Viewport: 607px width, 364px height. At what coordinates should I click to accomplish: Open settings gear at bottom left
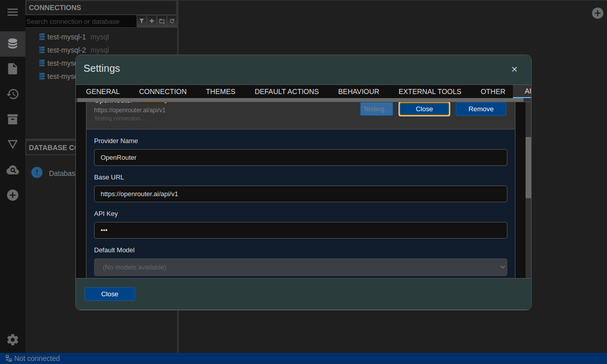(13, 340)
